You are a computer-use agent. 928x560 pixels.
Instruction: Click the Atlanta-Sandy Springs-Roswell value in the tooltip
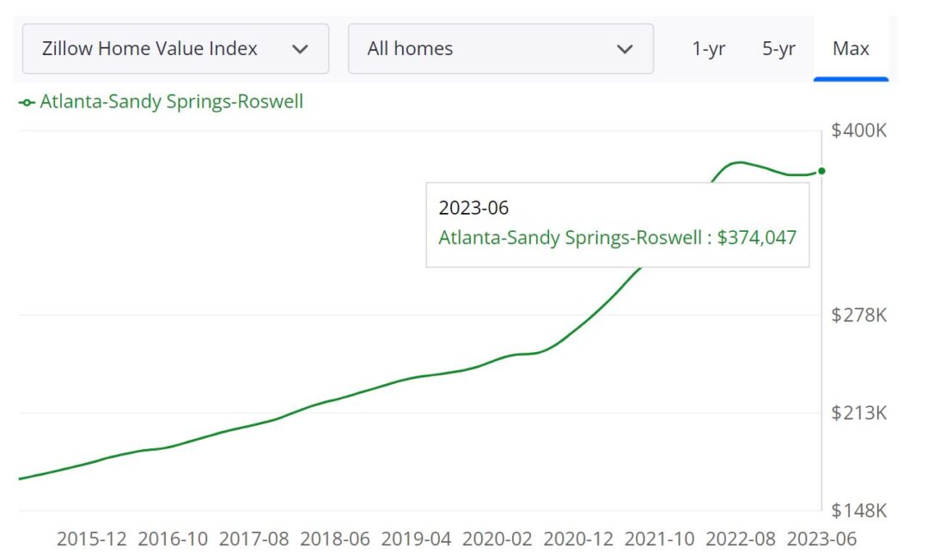tap(617, 237)
